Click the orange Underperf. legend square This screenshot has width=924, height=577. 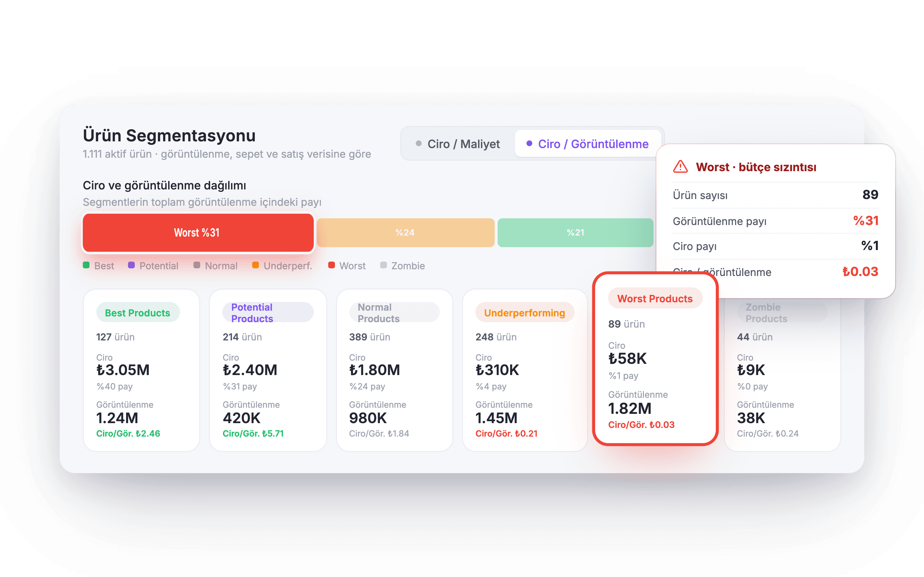255,265
